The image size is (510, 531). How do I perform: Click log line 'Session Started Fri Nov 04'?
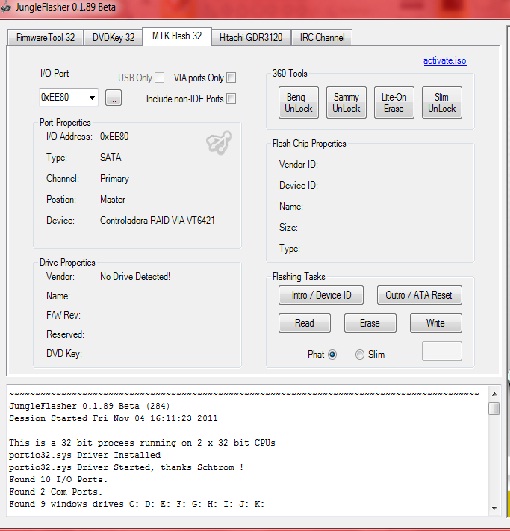coord(113,418)
